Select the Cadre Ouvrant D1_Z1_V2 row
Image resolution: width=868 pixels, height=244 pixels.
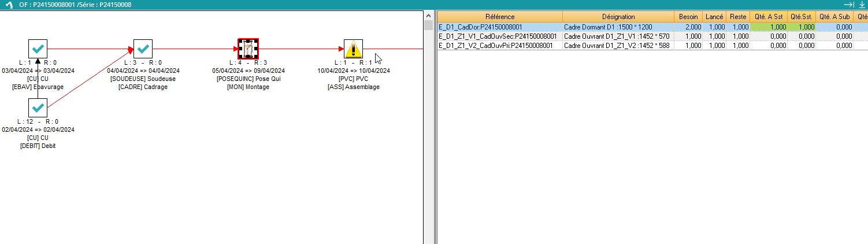(618, 45)
